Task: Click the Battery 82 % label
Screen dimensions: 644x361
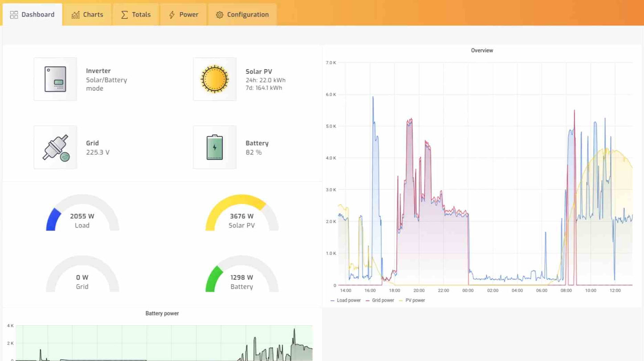Action: point(254,152)
